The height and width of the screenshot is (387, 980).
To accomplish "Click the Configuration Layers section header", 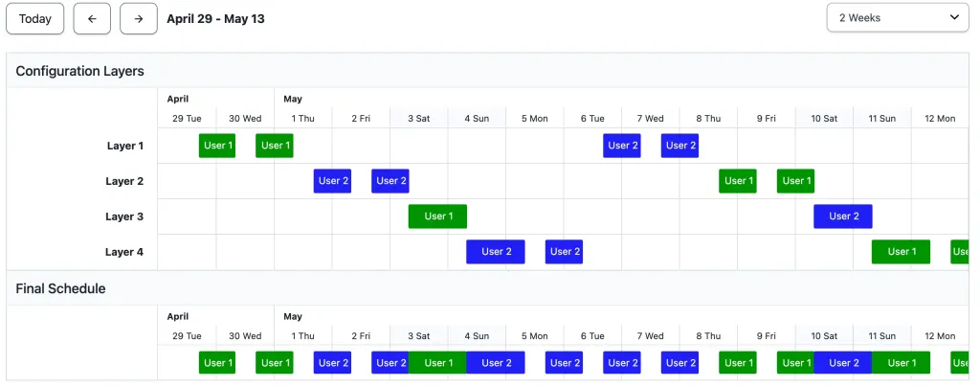I will (x=79, y=71).
